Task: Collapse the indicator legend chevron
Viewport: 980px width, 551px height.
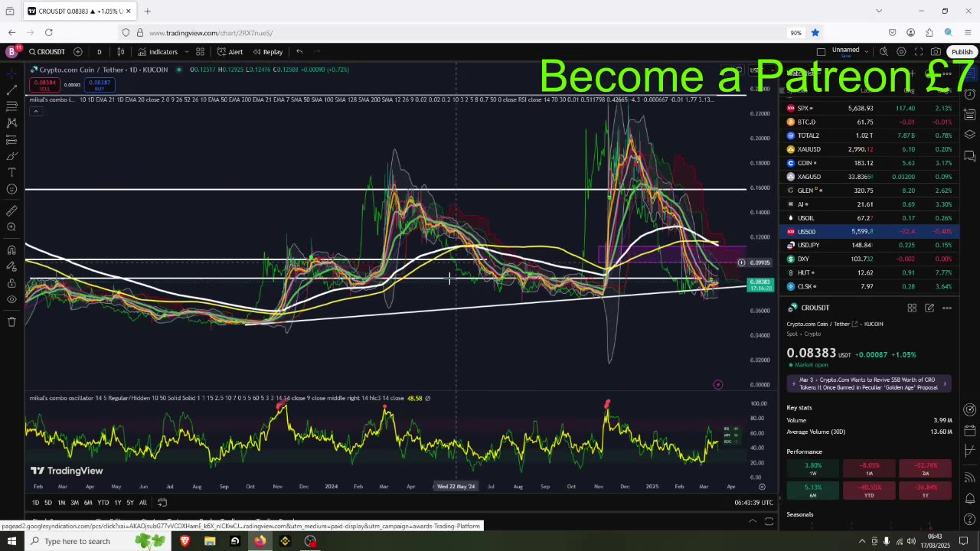Action: pos(35,111)
